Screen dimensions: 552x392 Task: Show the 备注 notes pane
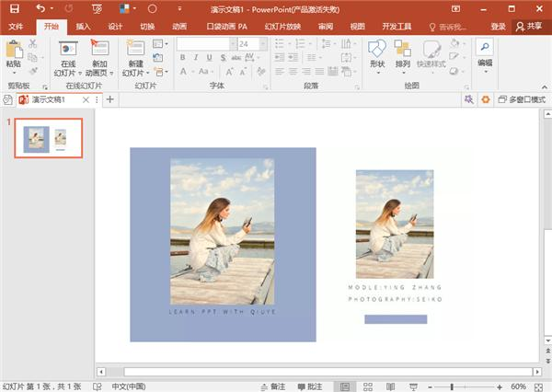pos(273,386)
